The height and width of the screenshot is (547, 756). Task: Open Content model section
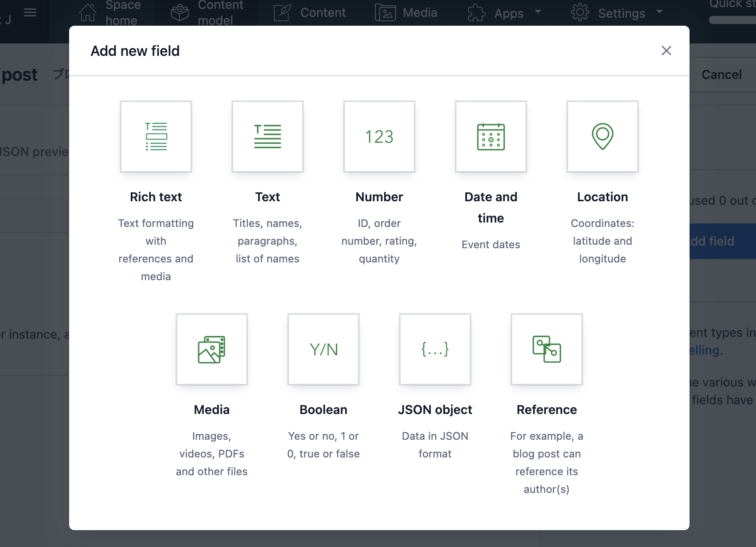pyautogui.click(x=221, y=12)
